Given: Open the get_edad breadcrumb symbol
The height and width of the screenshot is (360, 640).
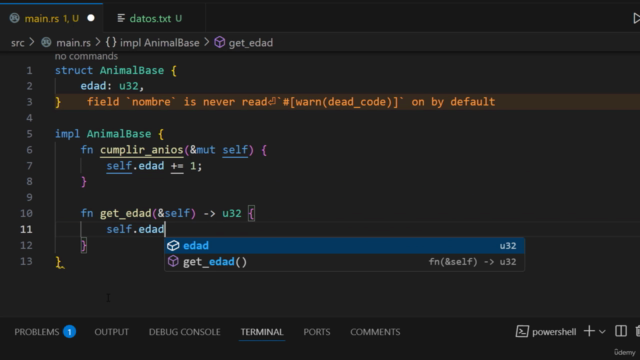Looking at the screenshot, I should click(251, 42).
